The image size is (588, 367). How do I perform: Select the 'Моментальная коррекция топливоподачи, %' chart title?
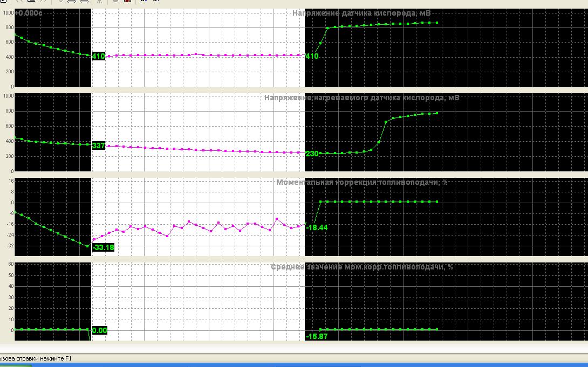point(361,182)
